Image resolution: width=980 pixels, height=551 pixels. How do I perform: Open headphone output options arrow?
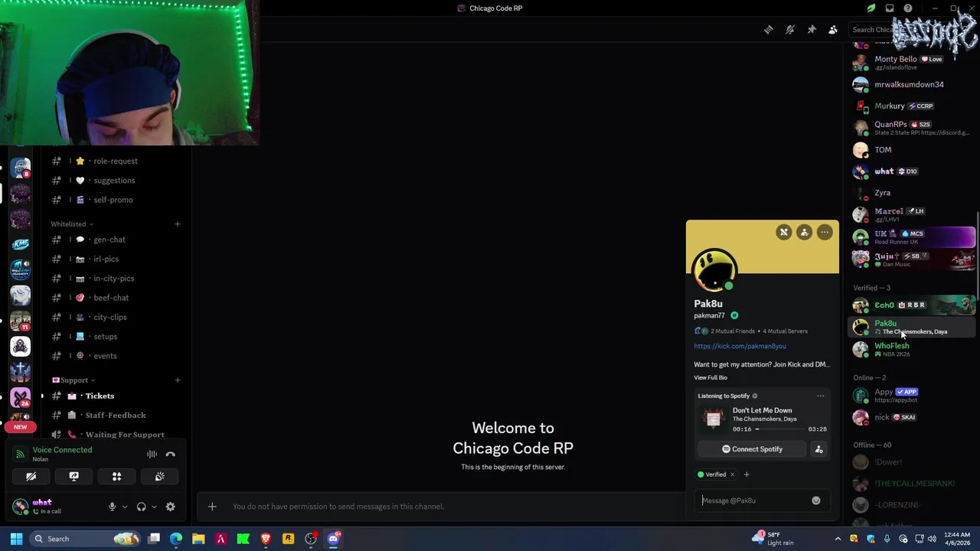pyautogui.click(x=154, y=507)
